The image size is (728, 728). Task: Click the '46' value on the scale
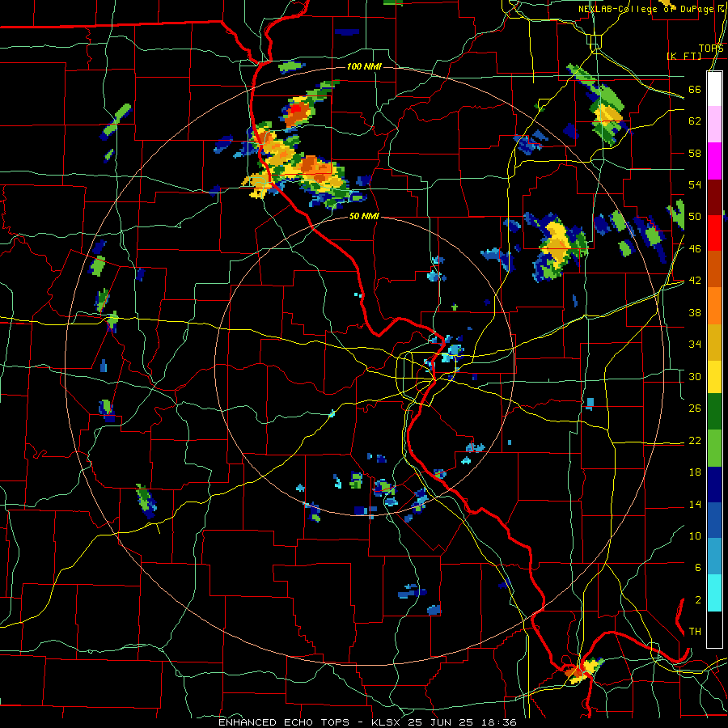click(x=695, y=249)
